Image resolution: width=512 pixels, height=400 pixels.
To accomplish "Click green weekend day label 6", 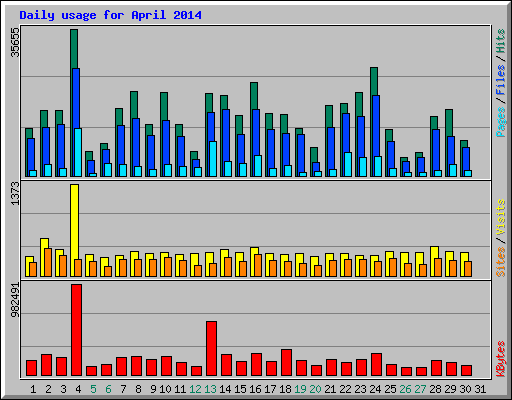I will click(108, 389).
